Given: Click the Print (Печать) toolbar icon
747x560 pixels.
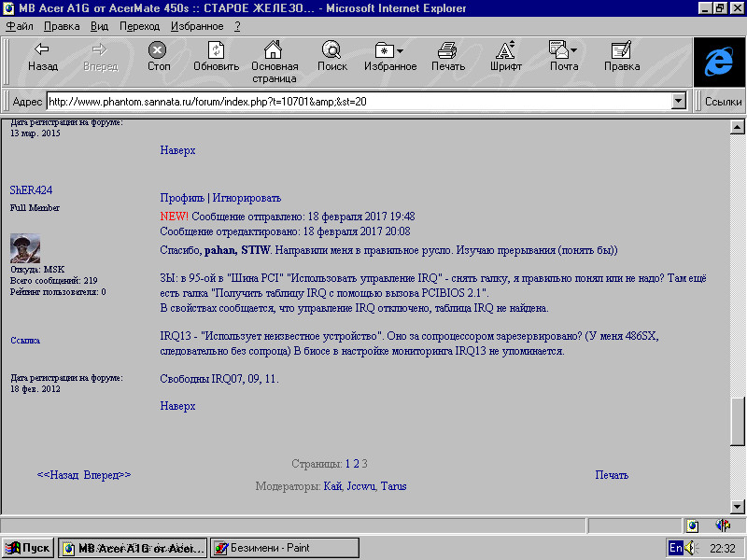Looking at the screenshot, I should (x=447, y=57).
